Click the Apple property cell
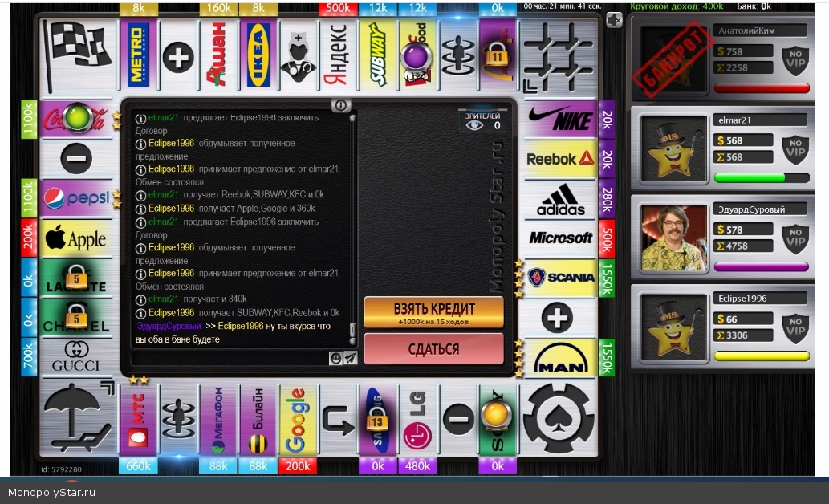This screenshot has height=504, width=829. pyautogui.click(x=76, y=239)
